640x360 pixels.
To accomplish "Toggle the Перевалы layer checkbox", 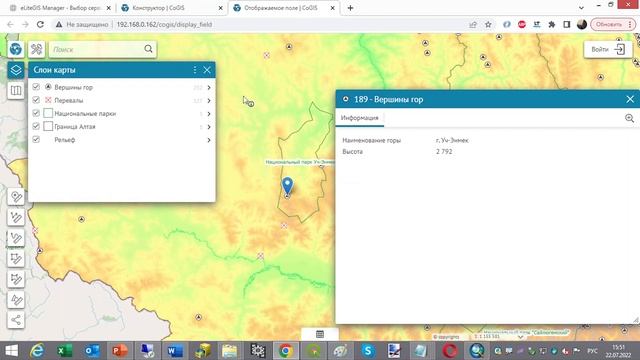I will coord(36,100).
